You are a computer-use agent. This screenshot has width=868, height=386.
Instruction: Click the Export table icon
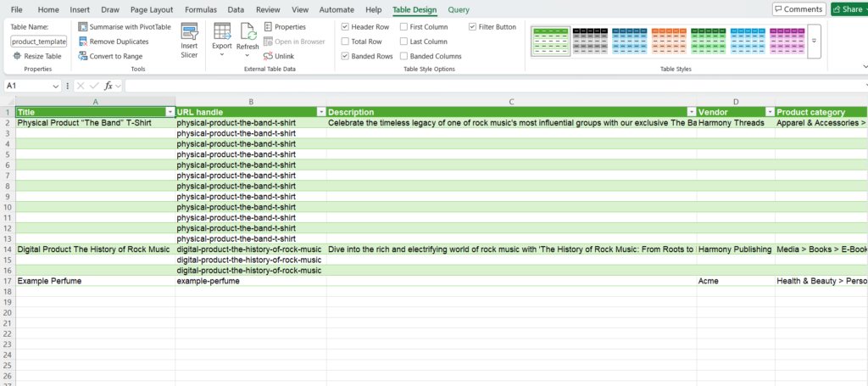[222, 31]
